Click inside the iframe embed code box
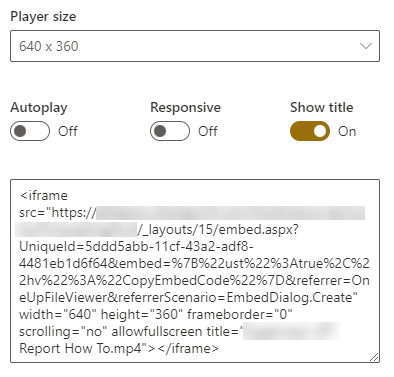This screenshot has width=394, height=377. pos(195,271)
